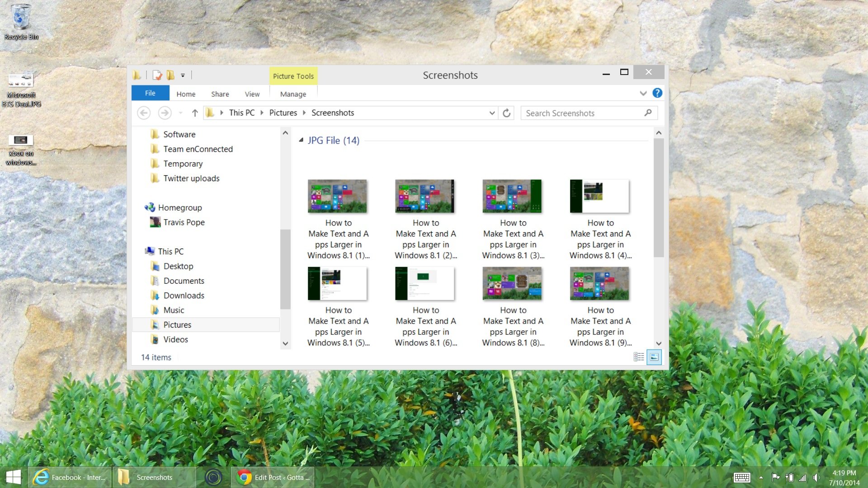Go up one folder level
This screenshot has height=488, width=868.
point(195,113)
